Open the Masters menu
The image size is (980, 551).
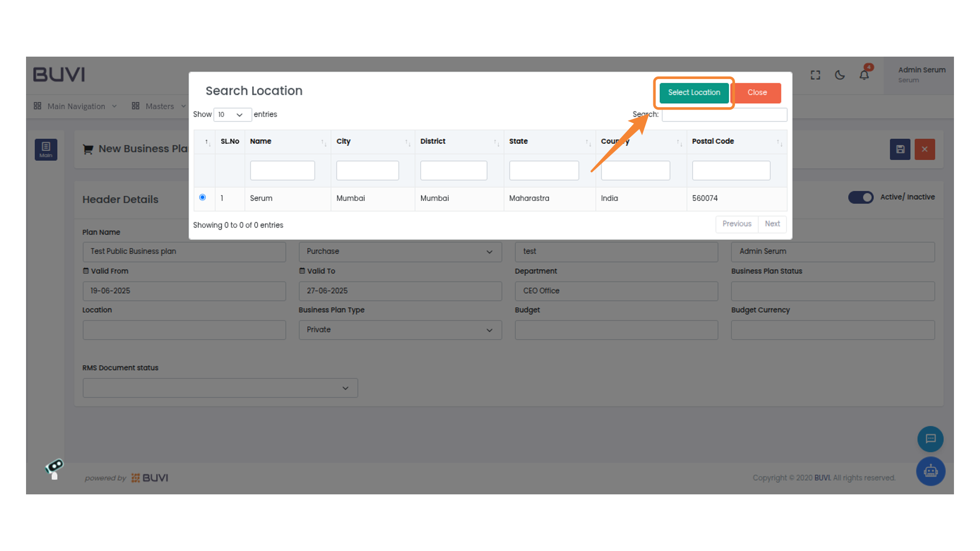159,106
